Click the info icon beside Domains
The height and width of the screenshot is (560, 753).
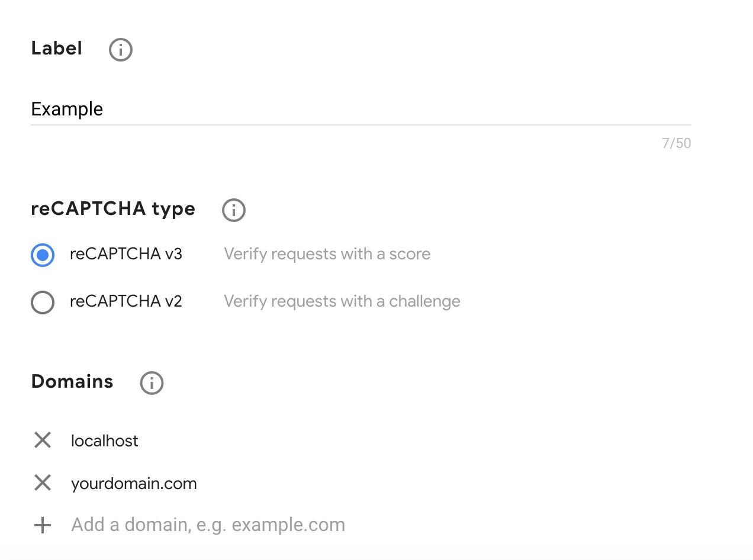coord(152,383)
